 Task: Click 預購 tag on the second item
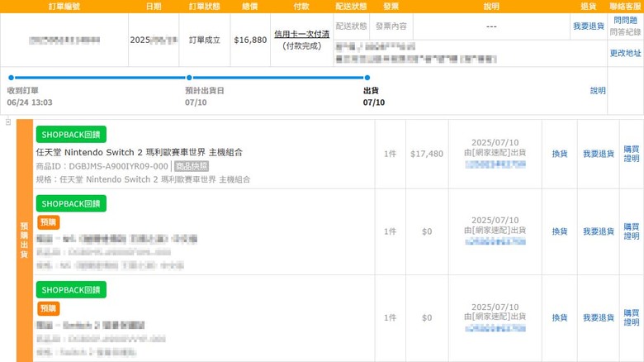click(49, 222)
